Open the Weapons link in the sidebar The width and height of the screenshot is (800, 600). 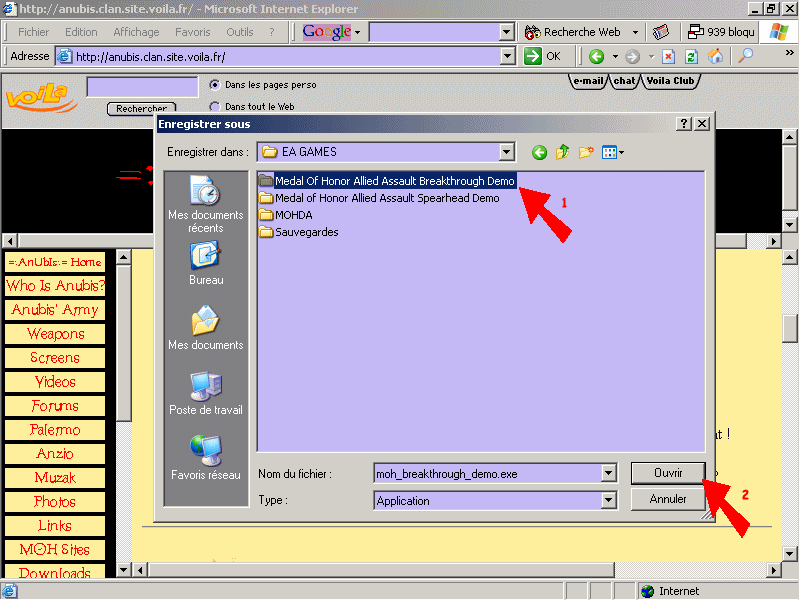(x=55, y=334)
